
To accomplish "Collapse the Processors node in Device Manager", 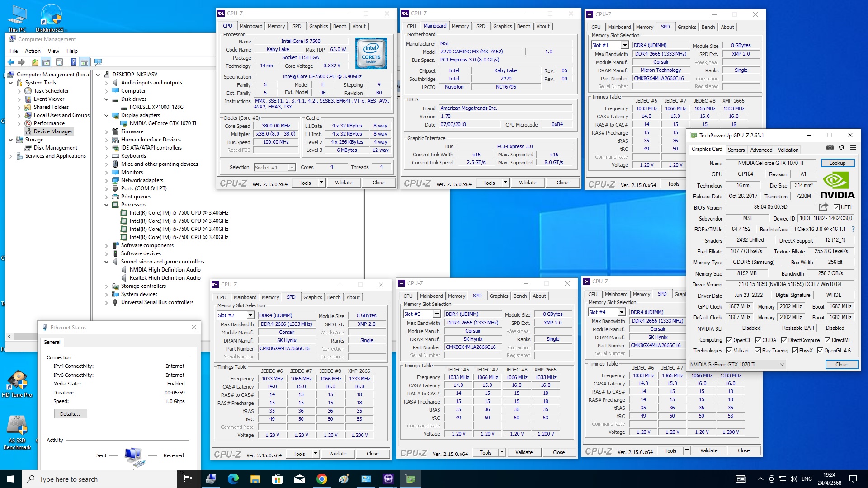I will (x=107, y=205).
